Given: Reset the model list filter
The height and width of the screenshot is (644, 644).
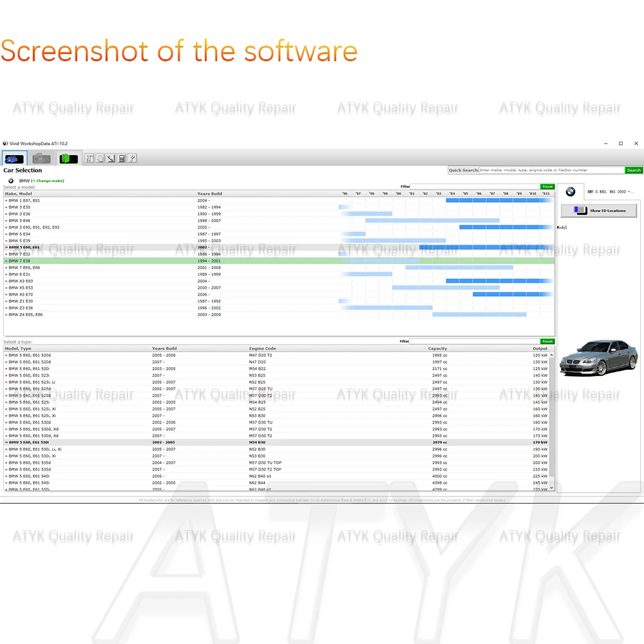Looking at the screenshot, I should (547, 187).
